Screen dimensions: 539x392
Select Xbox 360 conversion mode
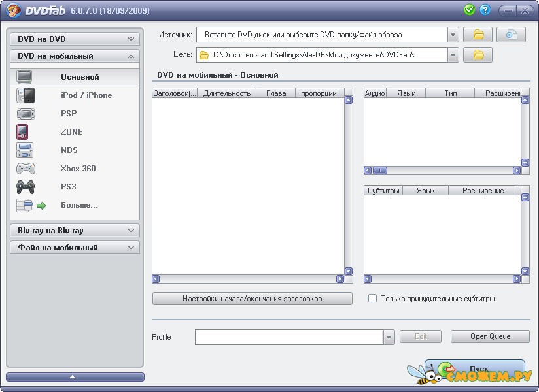click(x=75, y=169)
